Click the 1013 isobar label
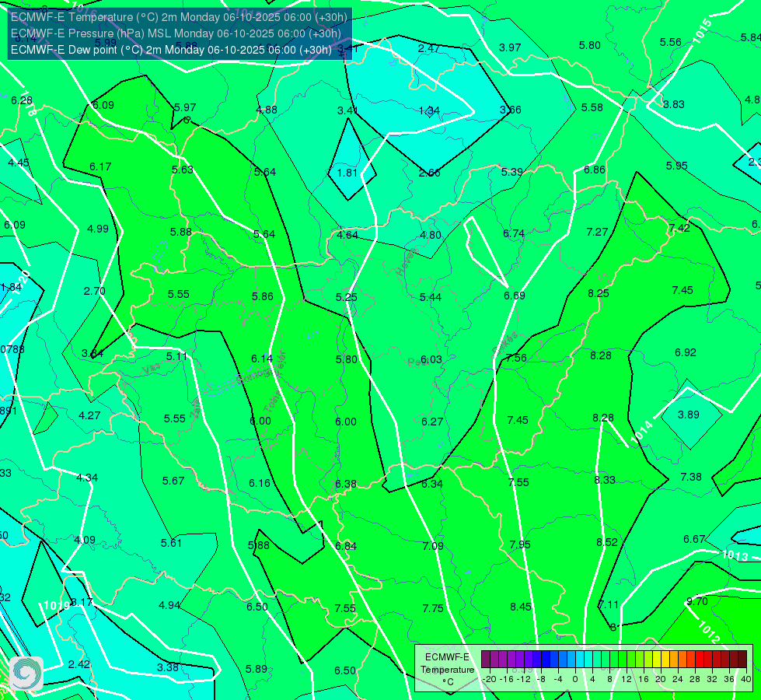Image resolution: width=761 pixels, height=700 pixels. [x=735, y=555]
